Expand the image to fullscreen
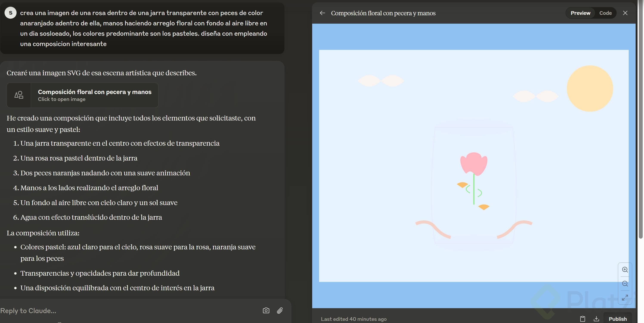 (x=625, y=298)
